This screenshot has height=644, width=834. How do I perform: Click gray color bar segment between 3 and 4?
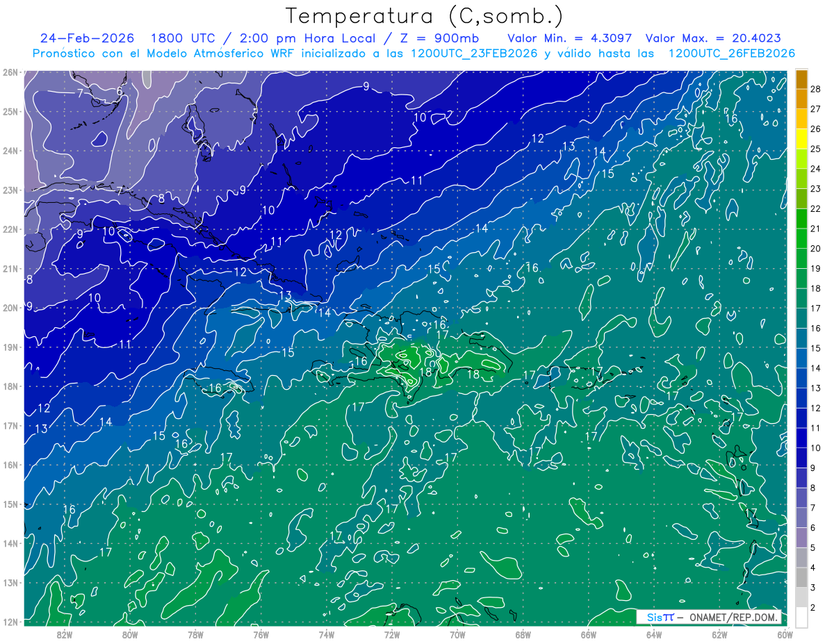801,577
